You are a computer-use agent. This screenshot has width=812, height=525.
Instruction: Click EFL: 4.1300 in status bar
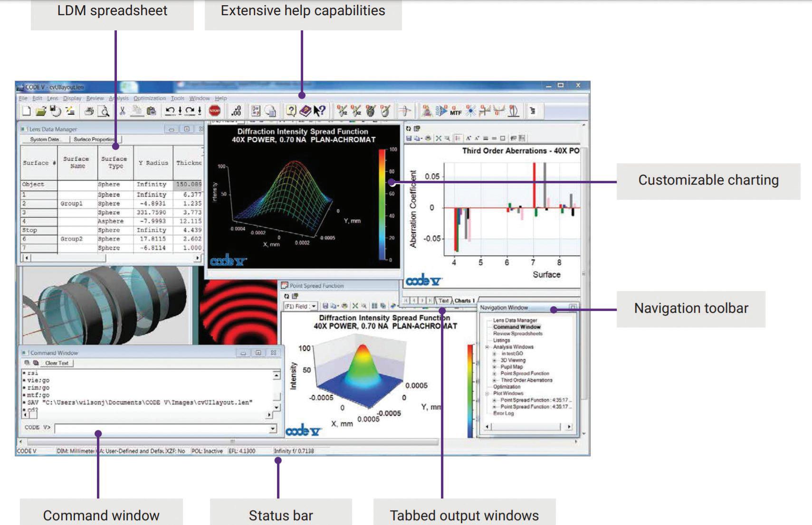point(242,451)
